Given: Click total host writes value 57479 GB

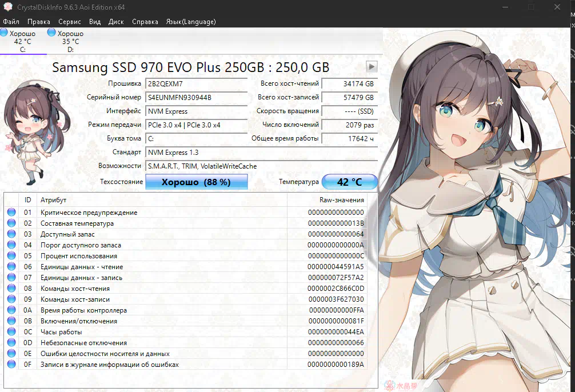Looking at the screenshot, I should coord(349,98).
